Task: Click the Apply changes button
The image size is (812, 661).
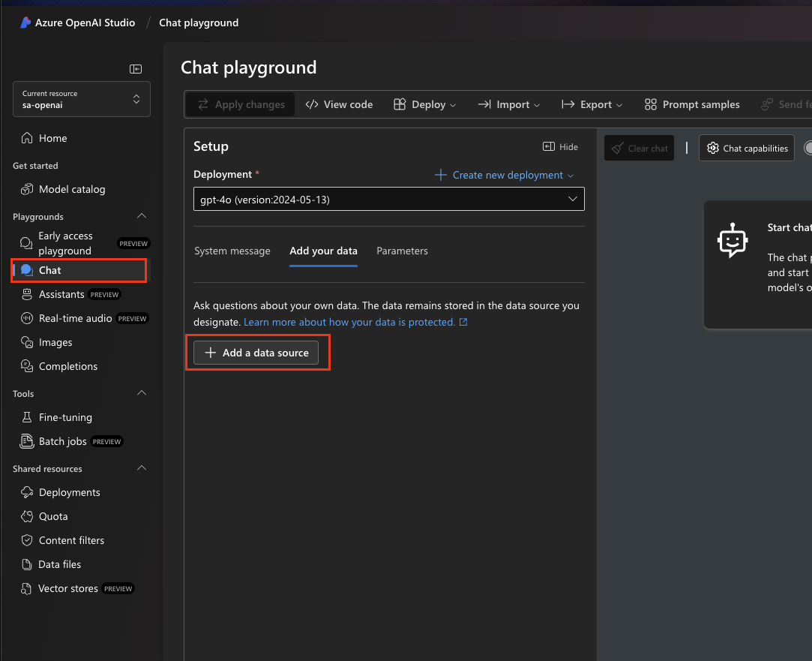Action: pos(241,104)
